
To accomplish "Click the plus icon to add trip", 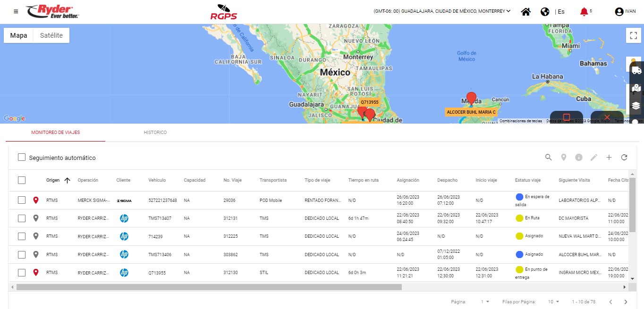I will pyautogui.click(x=609, y=158).
